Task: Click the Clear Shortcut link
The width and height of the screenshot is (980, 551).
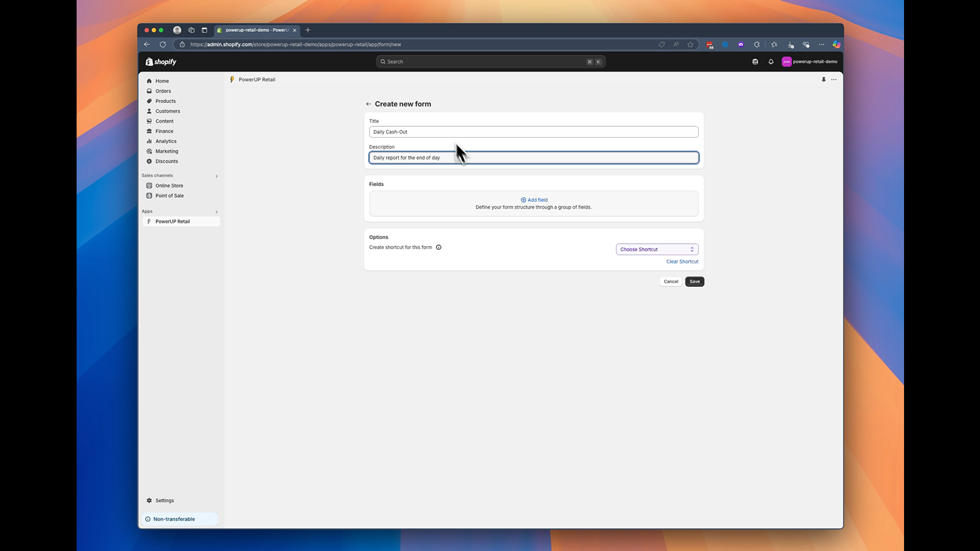Action: (x=682, y=261)
